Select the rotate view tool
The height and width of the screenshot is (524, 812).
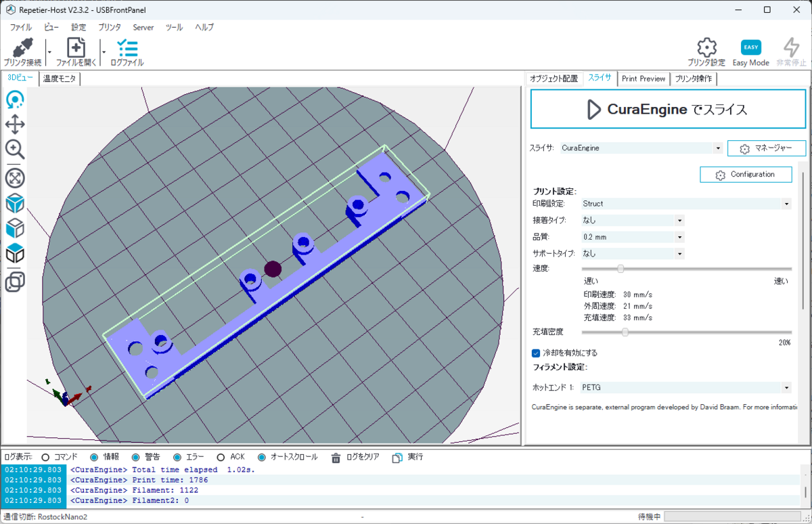pos(15,100)
